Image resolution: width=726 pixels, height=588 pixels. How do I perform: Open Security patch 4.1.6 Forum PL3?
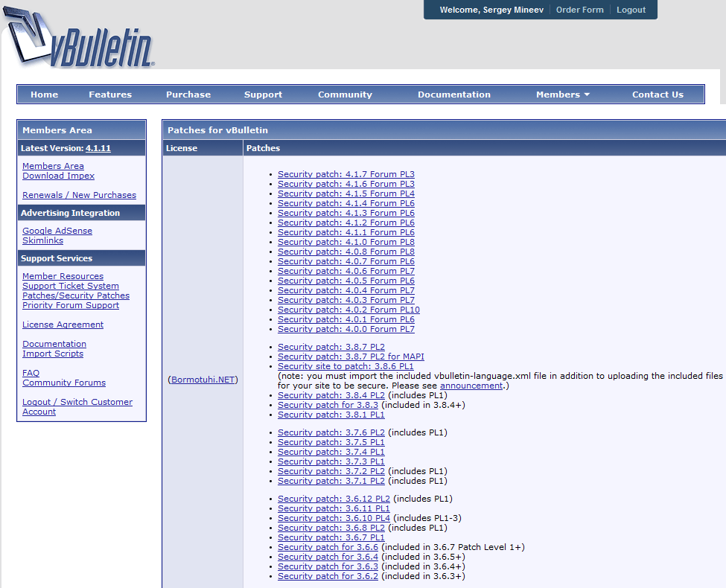346,184
